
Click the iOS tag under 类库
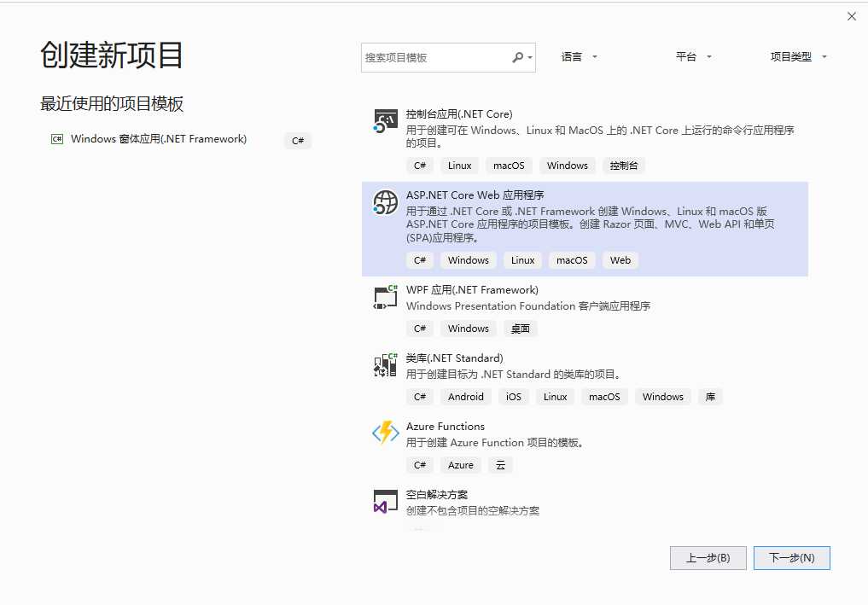tap(514, 397)
